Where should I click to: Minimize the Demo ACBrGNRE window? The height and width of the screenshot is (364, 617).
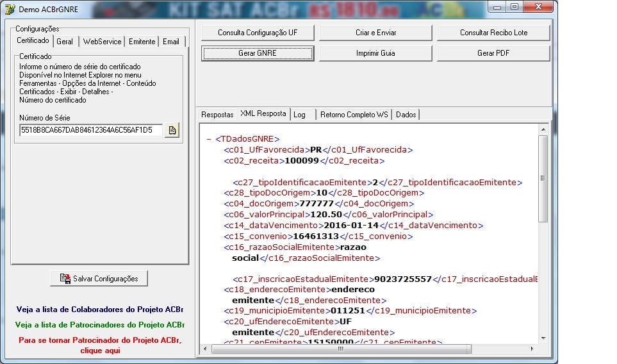coord(497,6)
